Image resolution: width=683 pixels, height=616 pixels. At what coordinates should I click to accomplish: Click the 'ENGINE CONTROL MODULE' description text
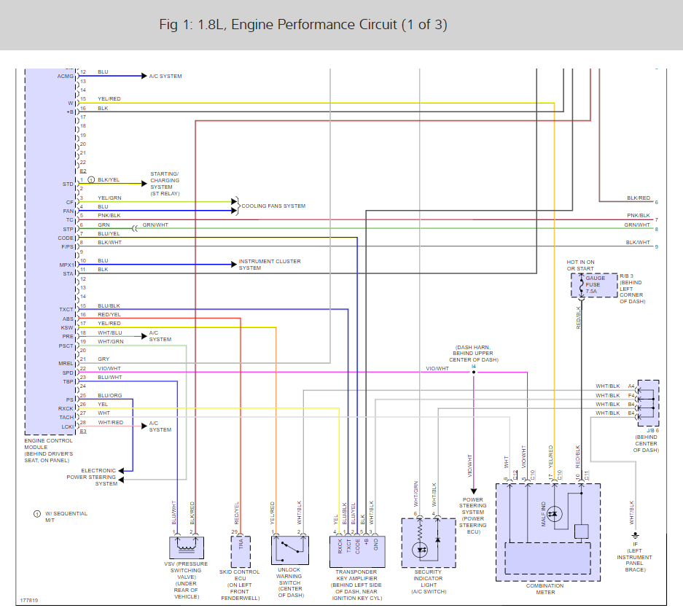point(49,451)
